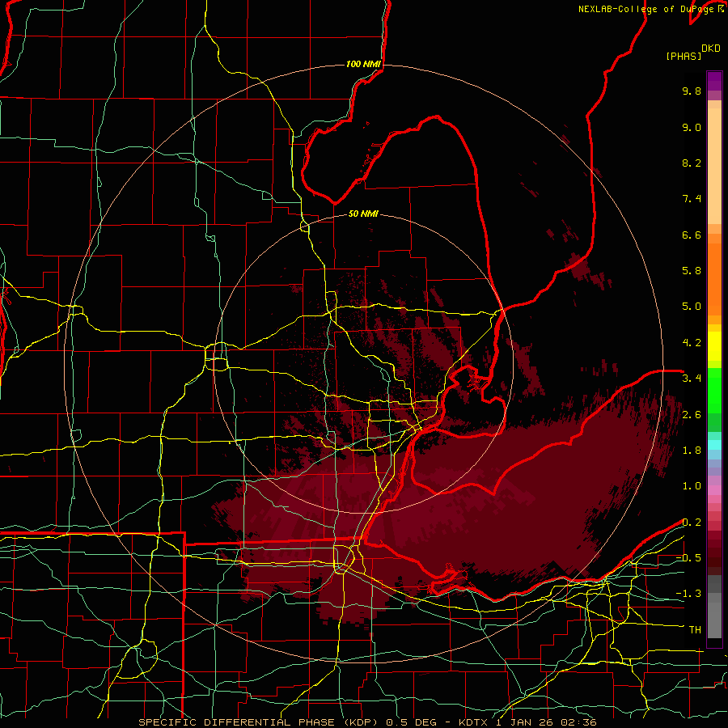This screenshot has height=728, width=728.
Task: Select the 9.8 scale value
Action: coord(692,91)
